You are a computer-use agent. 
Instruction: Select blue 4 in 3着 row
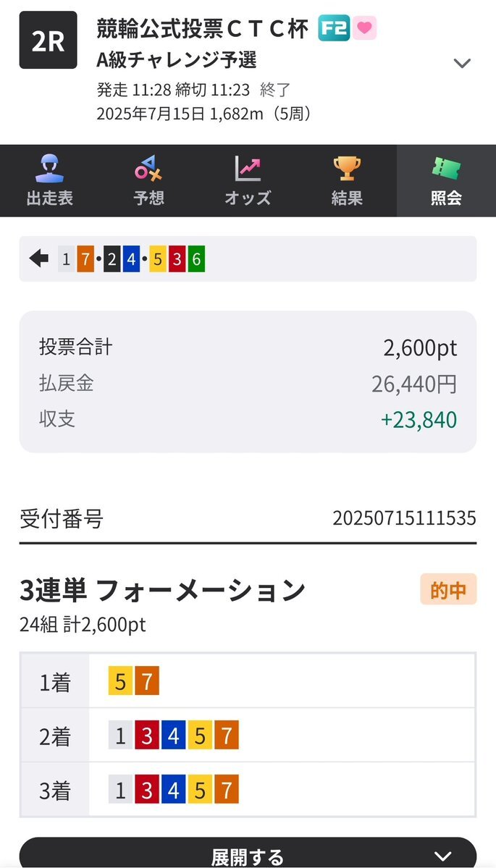(173, 789)
